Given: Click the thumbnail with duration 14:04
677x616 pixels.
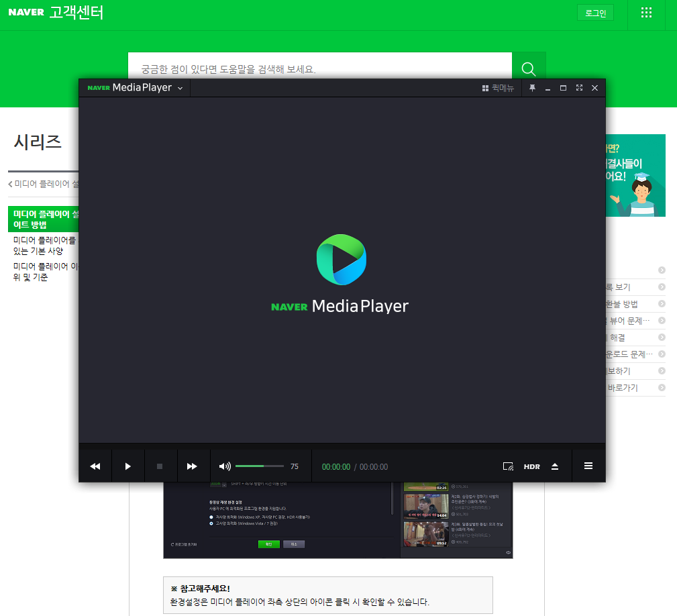Looking at the screenshot, I should pyautogui.click(x=425, y=506).
